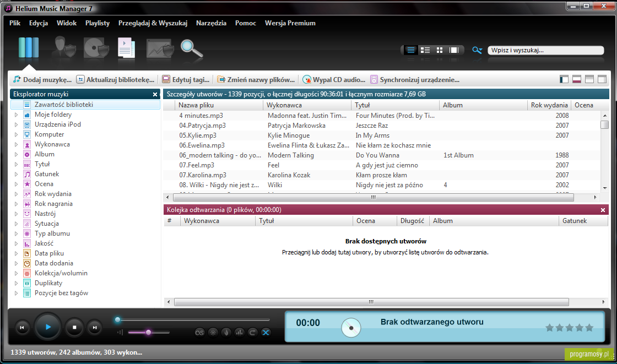Toggle the left side panel layout

click(x=564, y=79)
